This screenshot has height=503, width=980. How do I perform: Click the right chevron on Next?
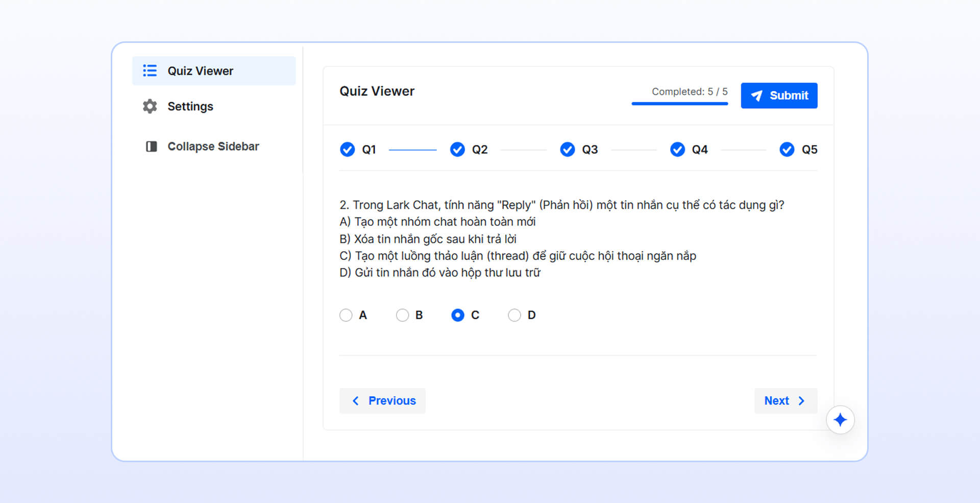point(802,401)
